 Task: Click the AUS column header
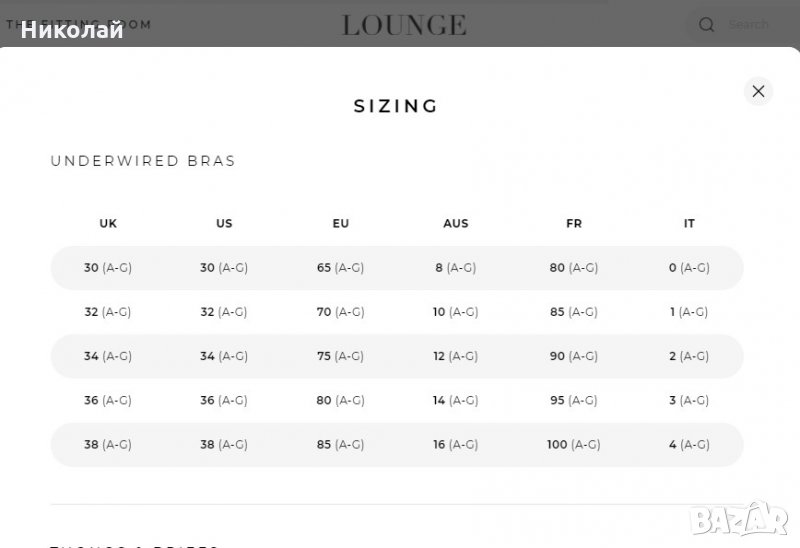click(x=456, y=224)
